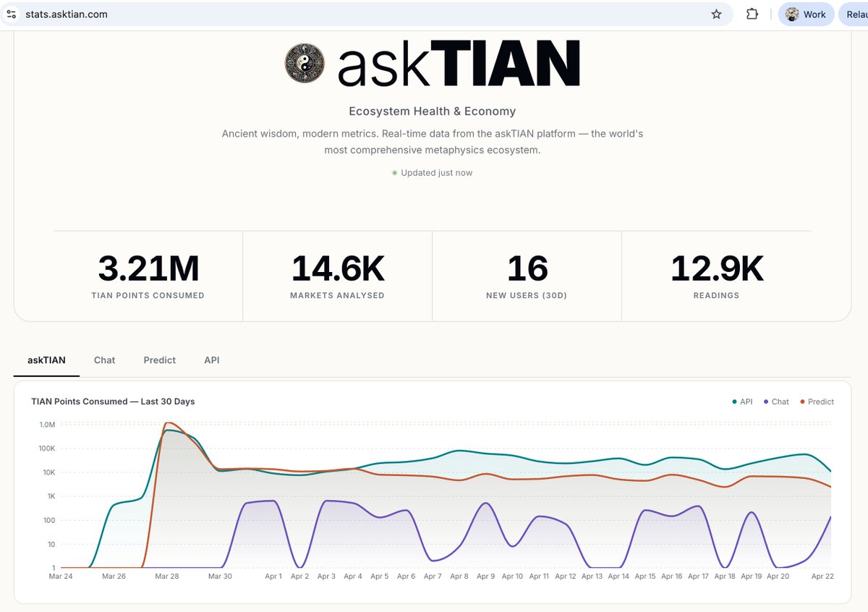Switch to the Chat tab

(x=104, y=360)
